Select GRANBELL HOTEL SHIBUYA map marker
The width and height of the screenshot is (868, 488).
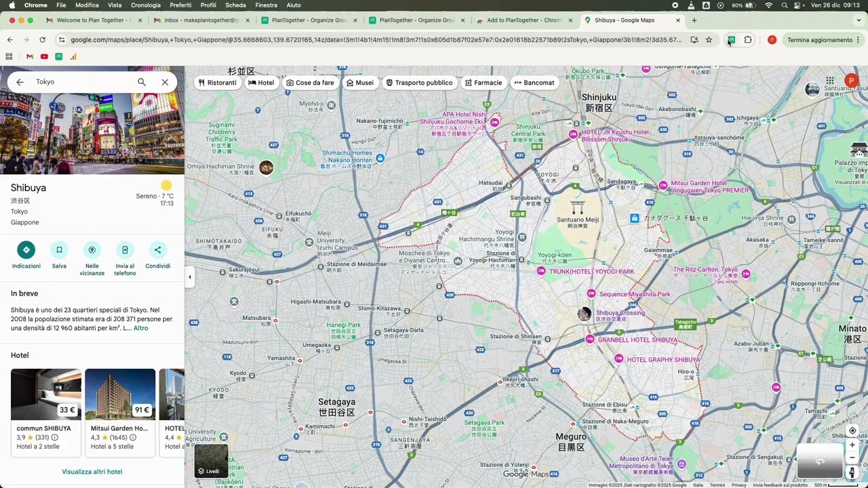590,340
